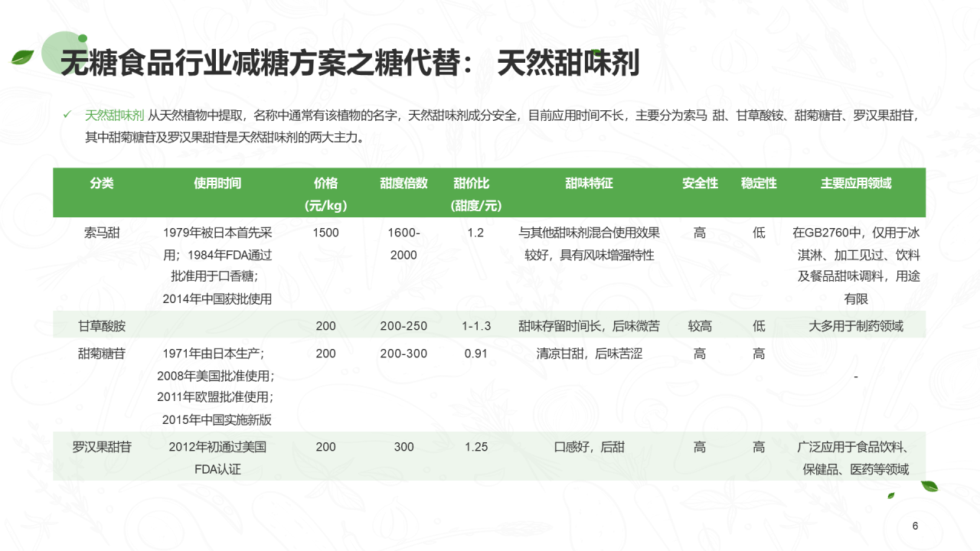Viewport: 980px width, 551px height.
Task: Click the sweetness value 200-300
Action: [403, 354]
